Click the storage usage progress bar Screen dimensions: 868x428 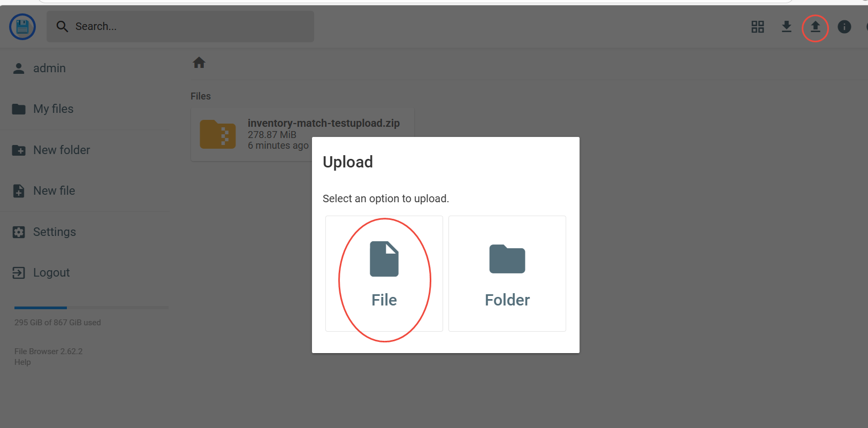pos(92,308)
